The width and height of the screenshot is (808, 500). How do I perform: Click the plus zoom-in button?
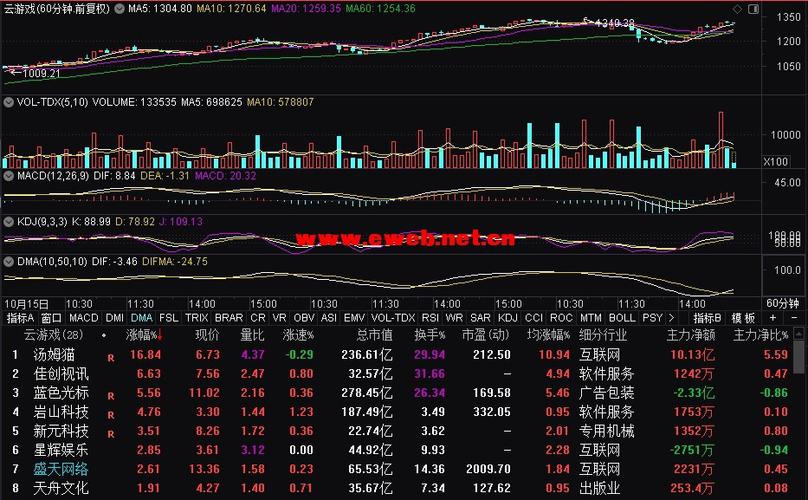point(772,318)
